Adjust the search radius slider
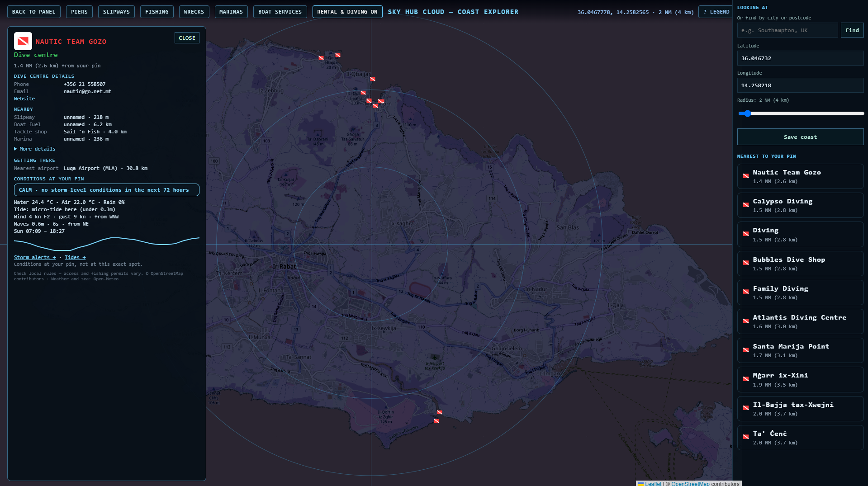The height and width of the screenshot is (486, 868). click(x=801, y=113)
